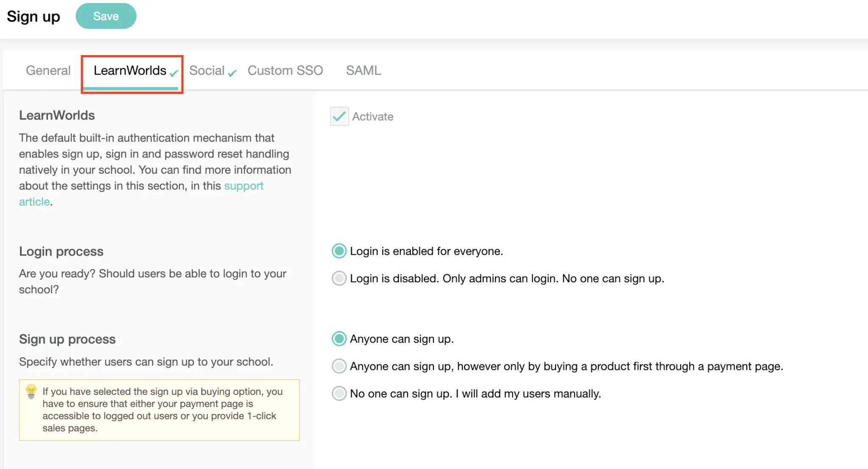The height and width of the screenshot is (469, 868).
Task: Click the yellow payment page tip note
Action: [159, 410]
